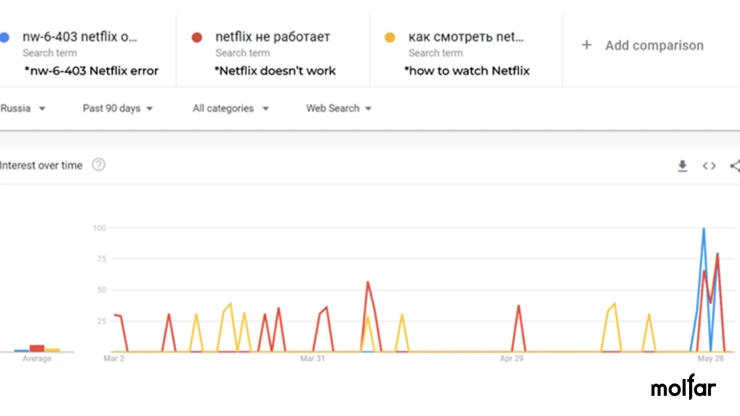The width and height of the screenshot is (740, 416).
Task: Click the plus icon for Add comparison
Action: [587, 45]
